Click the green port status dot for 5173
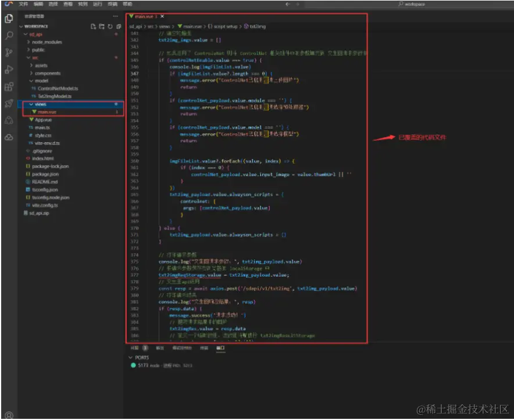Viewport: 514px width, 420px height. point(133,365)
